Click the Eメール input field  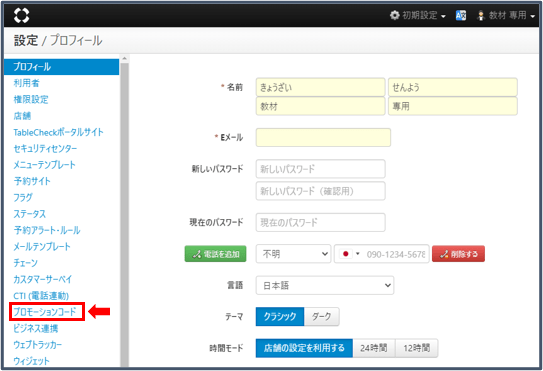[323, 138]
